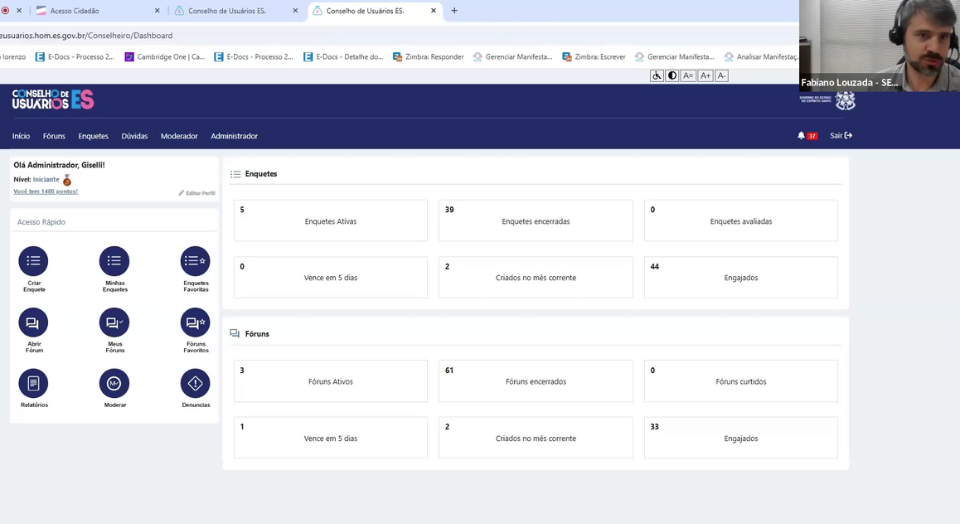This screenshot has width=960, height=524.
Task: Open Minhas Enquetes icon
Action: point(114,261)
